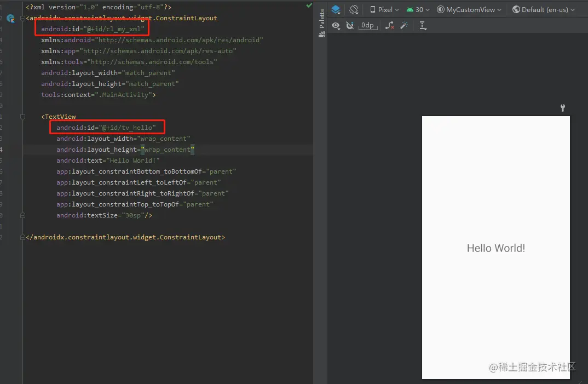Click the root layout_width match_parent line
The width and height of the screenshot is (588, 384).
click(x=108, y=73)
